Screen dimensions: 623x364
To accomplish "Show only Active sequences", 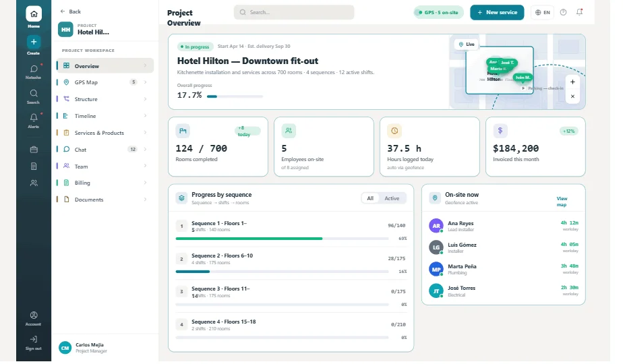I will 392,198.
